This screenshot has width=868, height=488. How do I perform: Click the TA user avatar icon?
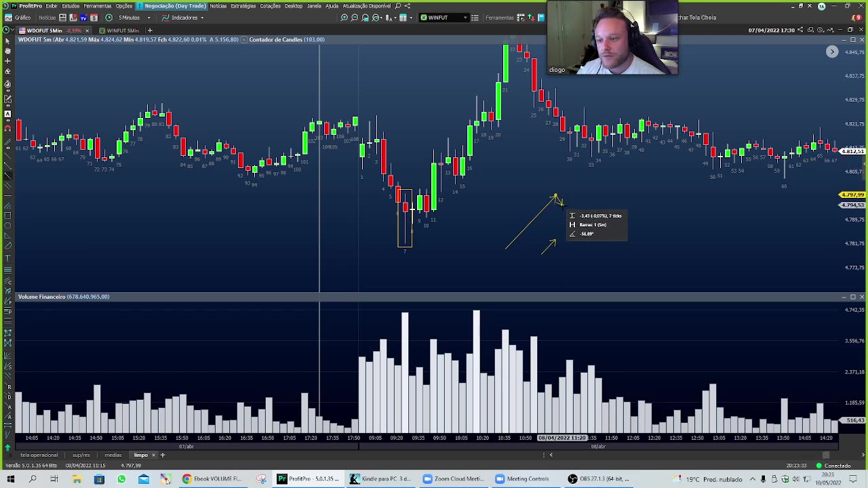(822, 6)
